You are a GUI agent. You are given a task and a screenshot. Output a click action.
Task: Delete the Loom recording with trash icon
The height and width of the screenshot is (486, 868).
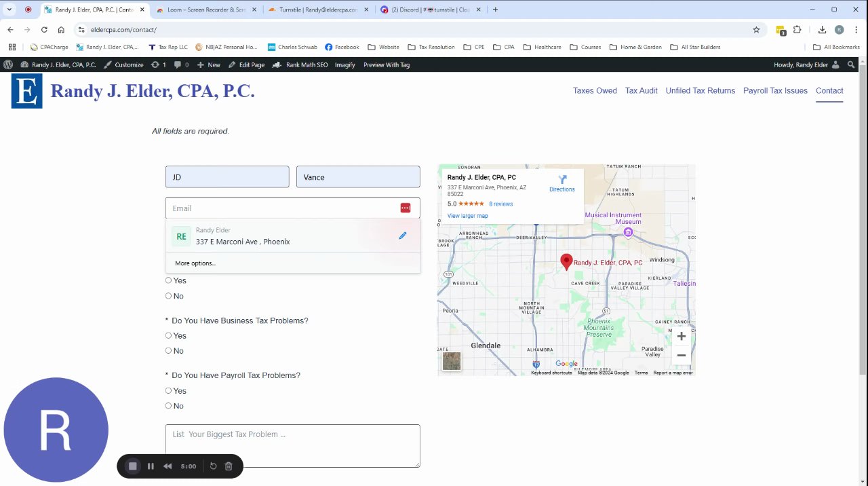point(229,466)
